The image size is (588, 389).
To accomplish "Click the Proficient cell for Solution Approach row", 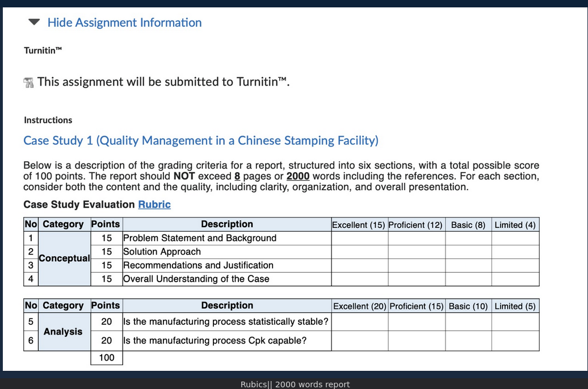I will click(417, 252).
